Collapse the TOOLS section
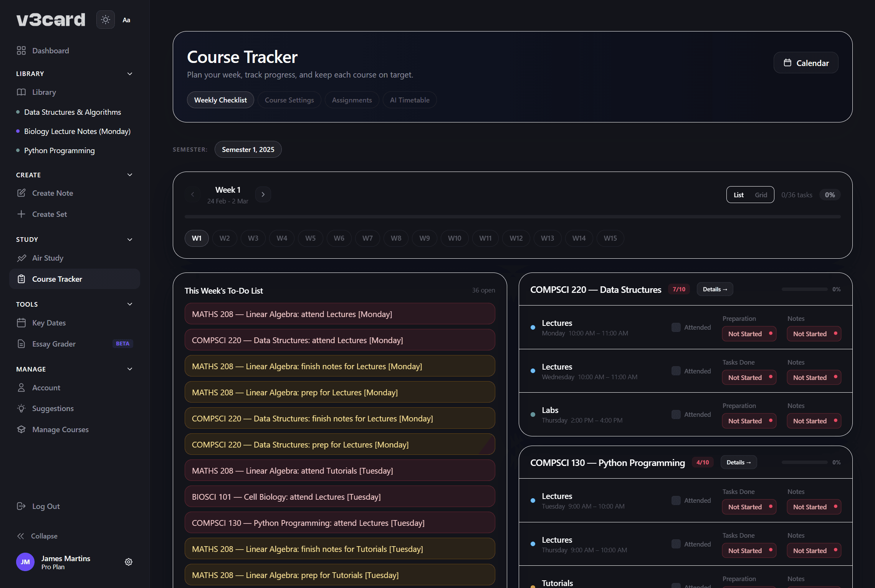The height and width of the screenshot is (588, 875). pos(129,304)
